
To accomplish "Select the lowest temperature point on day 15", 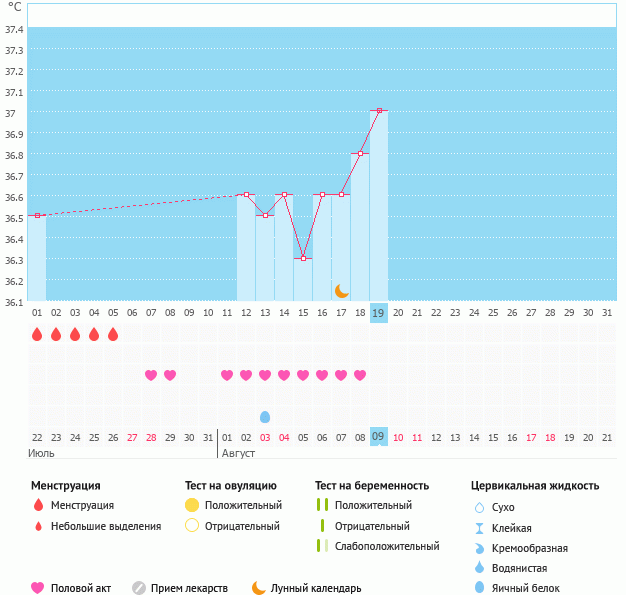I will 303,258.
